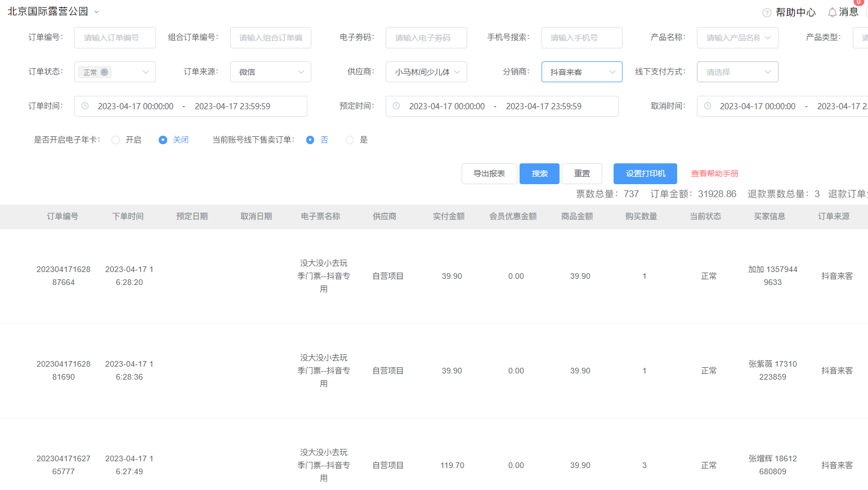Click the 搜索 search button
This screenshot has height=490, width=868.
pyautogui.click(x=539, y=173)
